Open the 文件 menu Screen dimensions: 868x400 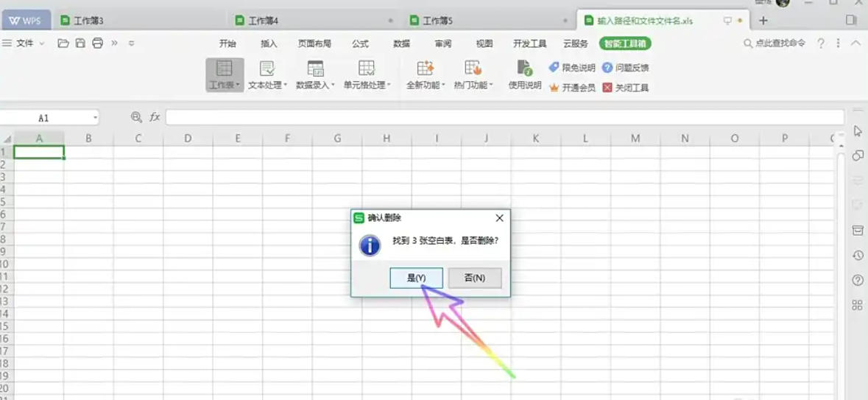pyautogui.click(x=24, y=43)
